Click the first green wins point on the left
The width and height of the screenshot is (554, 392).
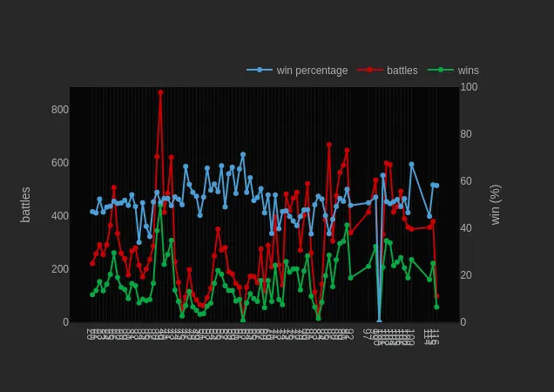coord(92,294)
